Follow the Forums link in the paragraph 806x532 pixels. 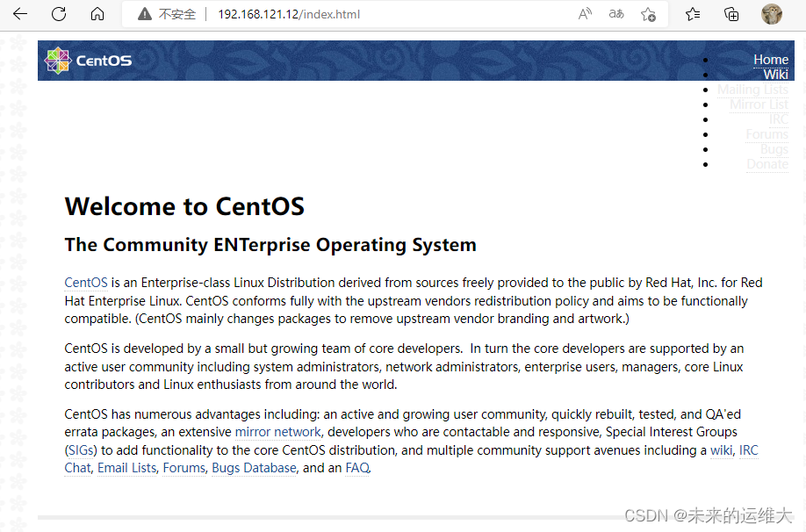click(184, 468)
